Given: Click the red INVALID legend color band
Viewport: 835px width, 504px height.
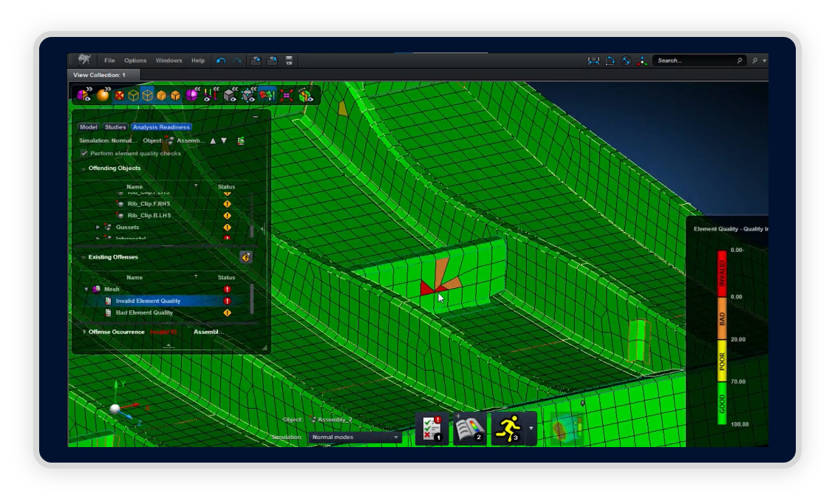Looking at the screenshot, I should pos(722,274).
